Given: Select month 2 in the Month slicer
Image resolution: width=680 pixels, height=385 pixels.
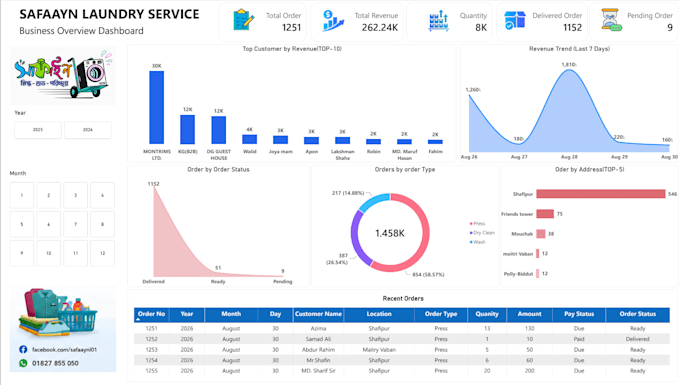Looking at the screenshot, I should tap(49, 195).
